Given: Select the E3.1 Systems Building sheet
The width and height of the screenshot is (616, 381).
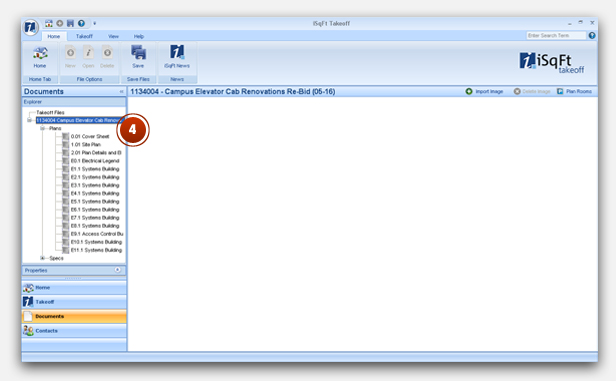Looking at the screenshot, I should (95, 185).
